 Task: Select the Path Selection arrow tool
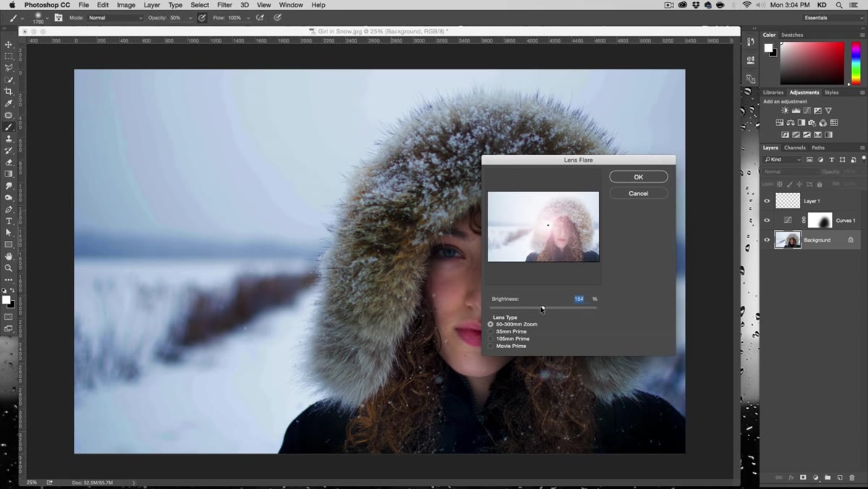pos(9,232)
